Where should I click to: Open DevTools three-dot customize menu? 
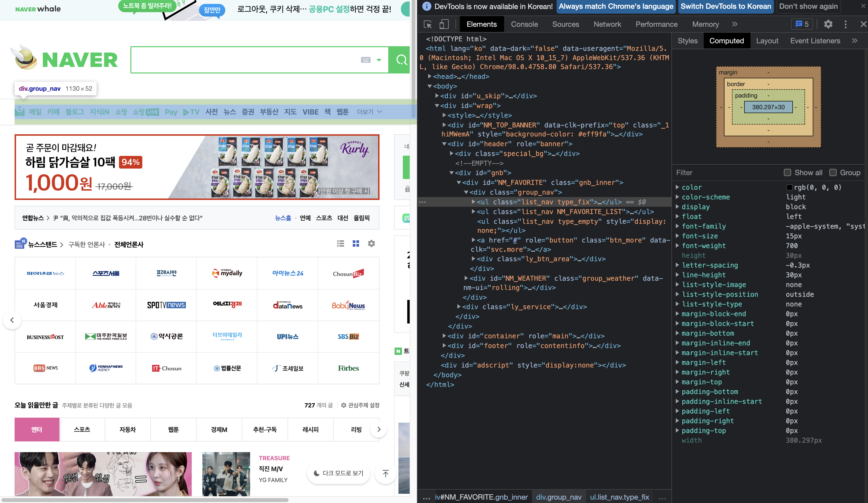[845, 24]
